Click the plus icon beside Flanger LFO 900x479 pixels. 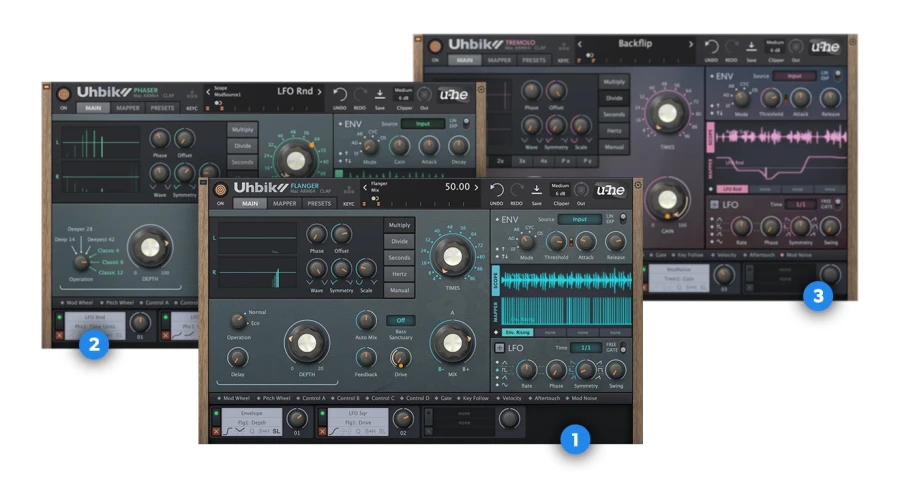click(x=499, y=348)
